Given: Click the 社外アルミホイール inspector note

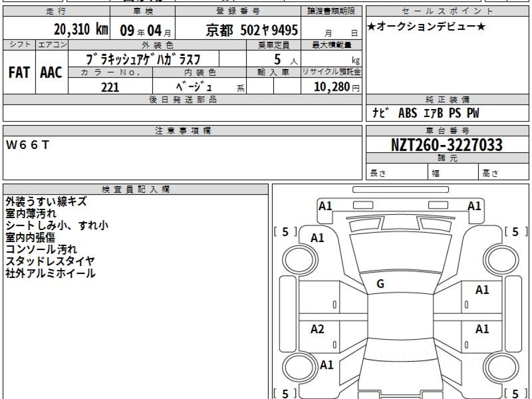Looking at the screenshot, I should coord(50,273).
